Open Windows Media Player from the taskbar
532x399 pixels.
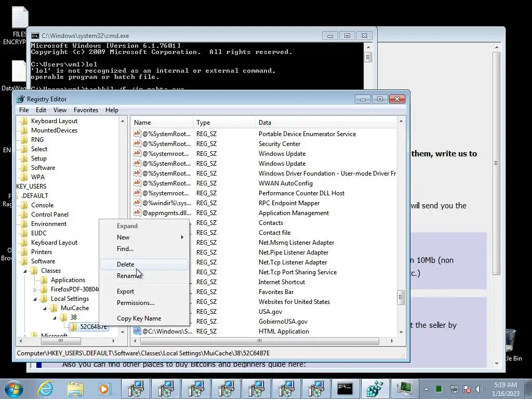tap(104, 389)
